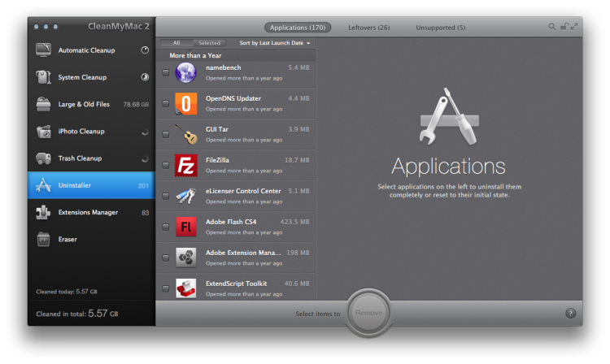Screen dimensions: 610x364
Task: Click the Uninstaller 201 count
Action: pyautogui.click(x=143, y=186)
